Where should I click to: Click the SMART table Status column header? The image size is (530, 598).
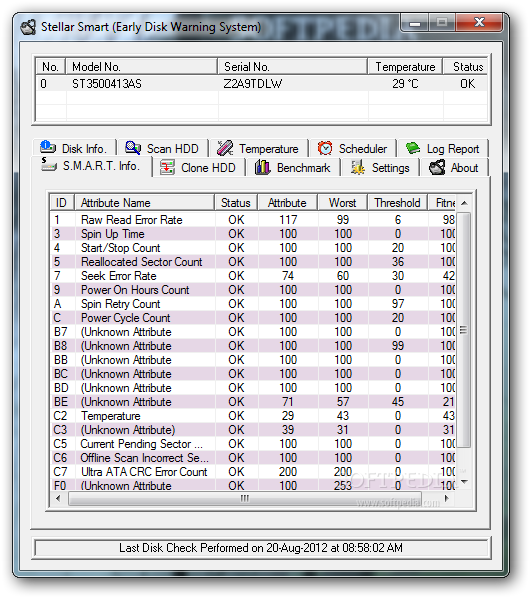(x=236, y=203)
